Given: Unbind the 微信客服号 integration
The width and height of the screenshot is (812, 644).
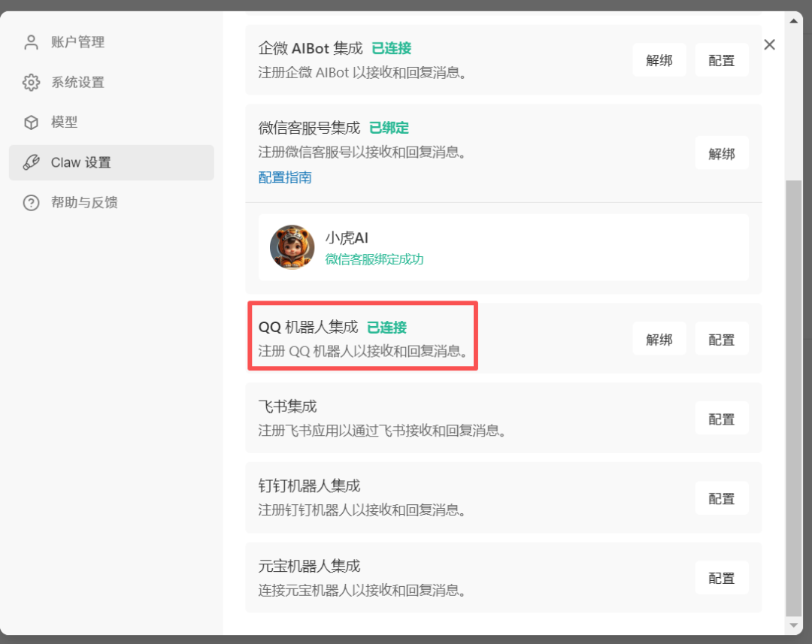Looking at the screenshot, I should point(721,153).
